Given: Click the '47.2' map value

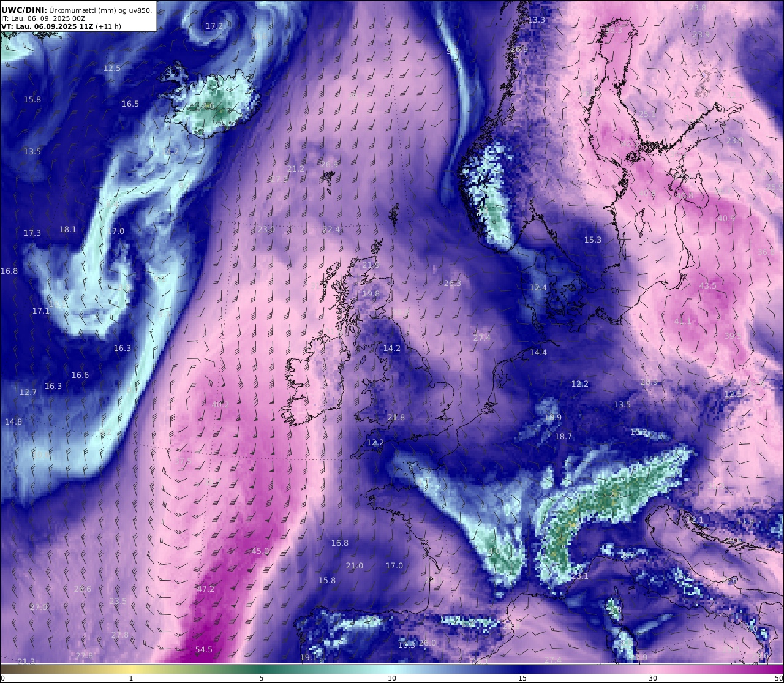Looking at the screenshot, I should pos(206,589).
